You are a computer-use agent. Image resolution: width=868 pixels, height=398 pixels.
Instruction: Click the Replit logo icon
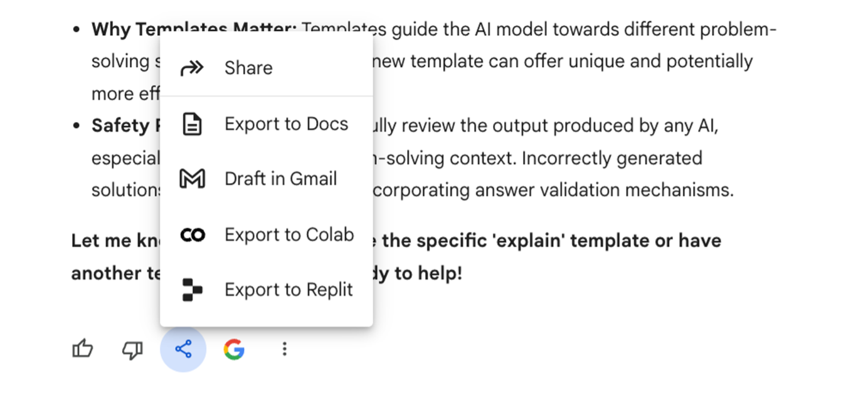pos(192,290)
